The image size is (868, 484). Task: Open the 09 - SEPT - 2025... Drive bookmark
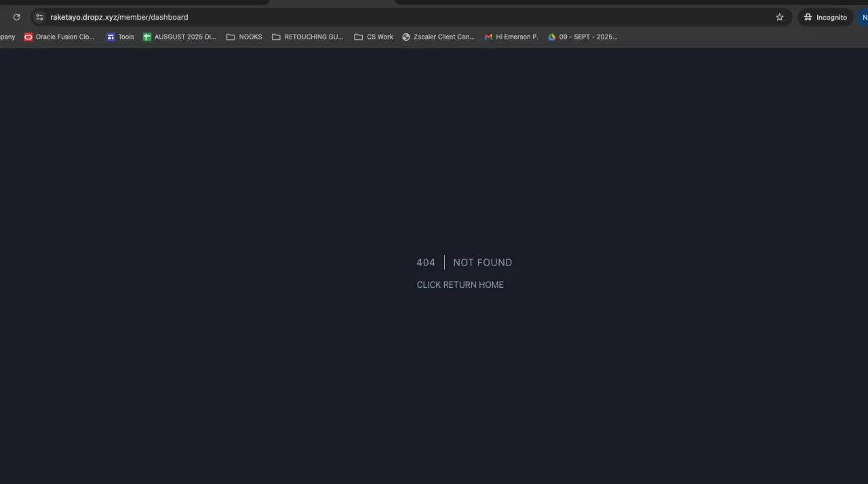click(583, 37)
